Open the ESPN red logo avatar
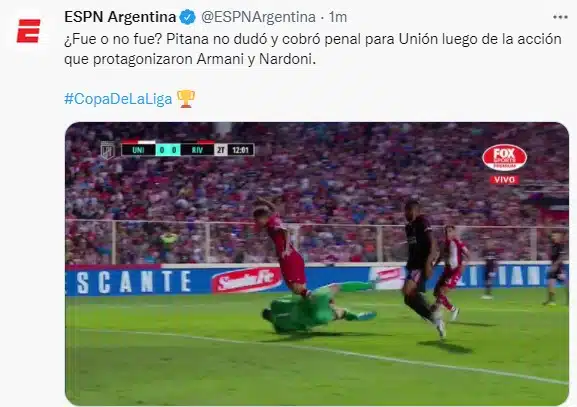The height and width of the screenshot is (407, 577). tap(28, 31)
